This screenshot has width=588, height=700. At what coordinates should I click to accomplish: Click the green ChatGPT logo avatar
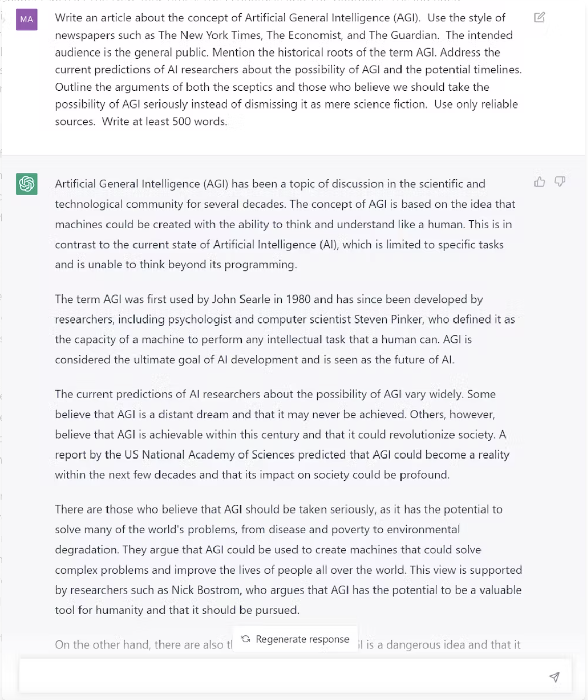pos(26,183)
